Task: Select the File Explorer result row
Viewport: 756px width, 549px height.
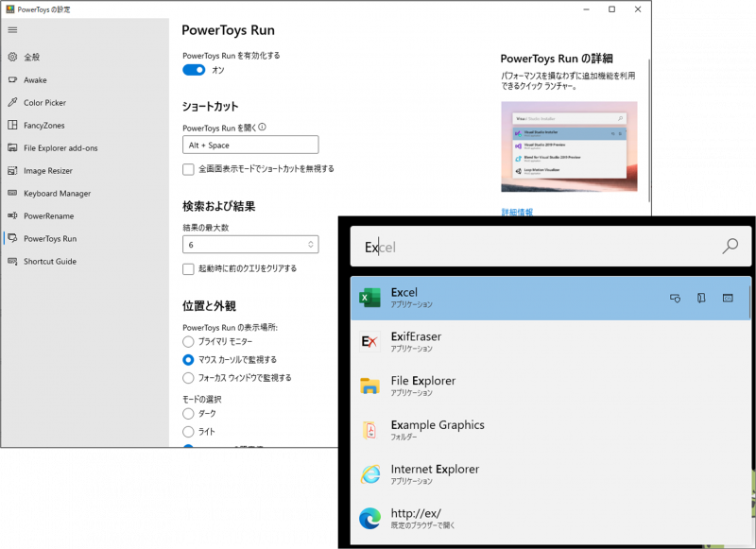Action: 551,386
